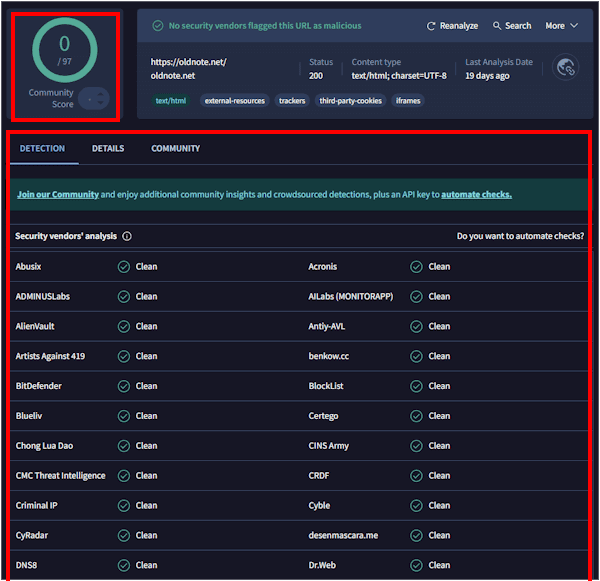Vote down on Community Score

(101, 103)
